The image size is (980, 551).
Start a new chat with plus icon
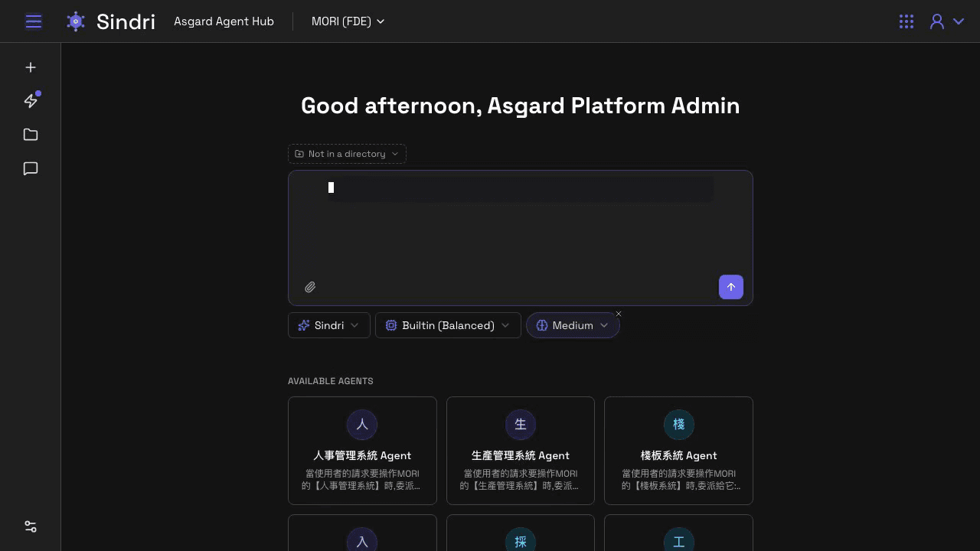pos(31,67)
